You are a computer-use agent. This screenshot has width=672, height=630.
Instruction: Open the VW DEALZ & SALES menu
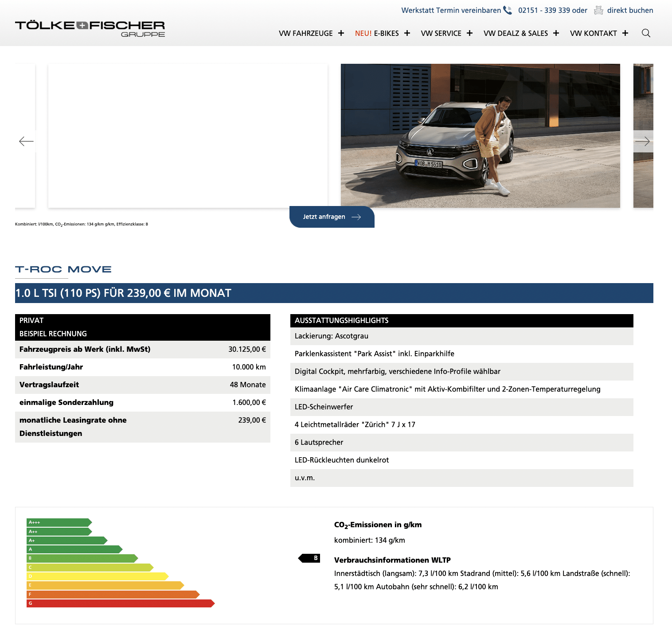(516, 33)
